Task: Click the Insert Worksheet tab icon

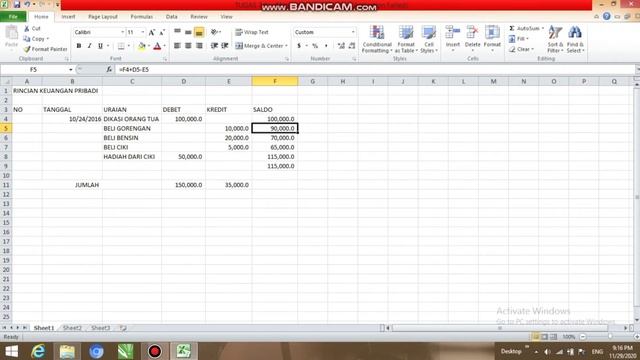Action: 123,328
